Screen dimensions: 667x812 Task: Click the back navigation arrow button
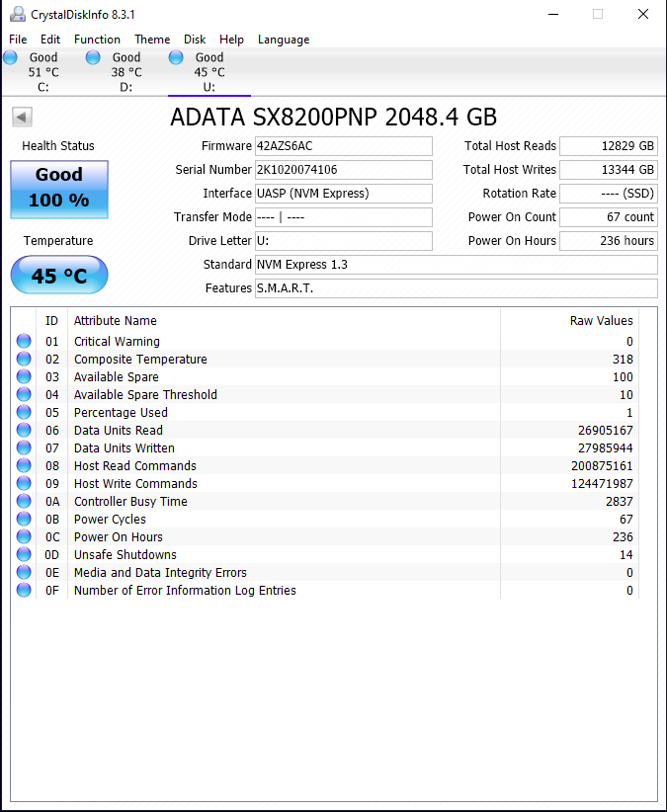click(21, 117)
